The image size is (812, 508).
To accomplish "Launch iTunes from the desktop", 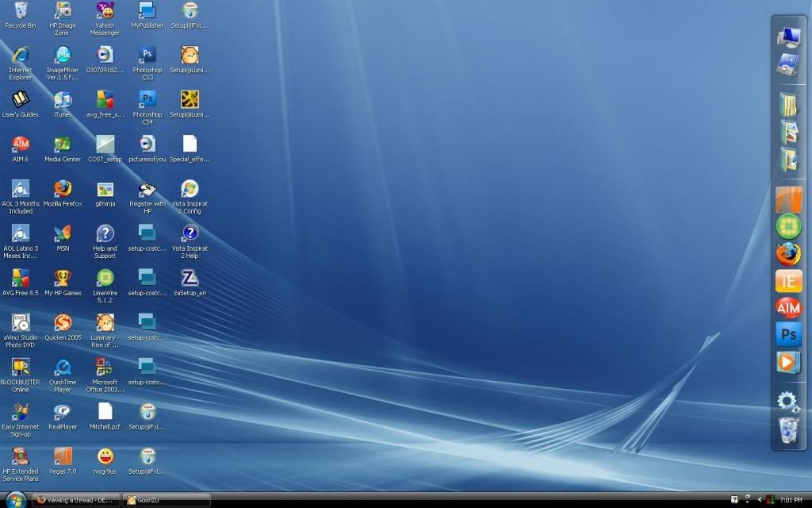I will point(63,104).
